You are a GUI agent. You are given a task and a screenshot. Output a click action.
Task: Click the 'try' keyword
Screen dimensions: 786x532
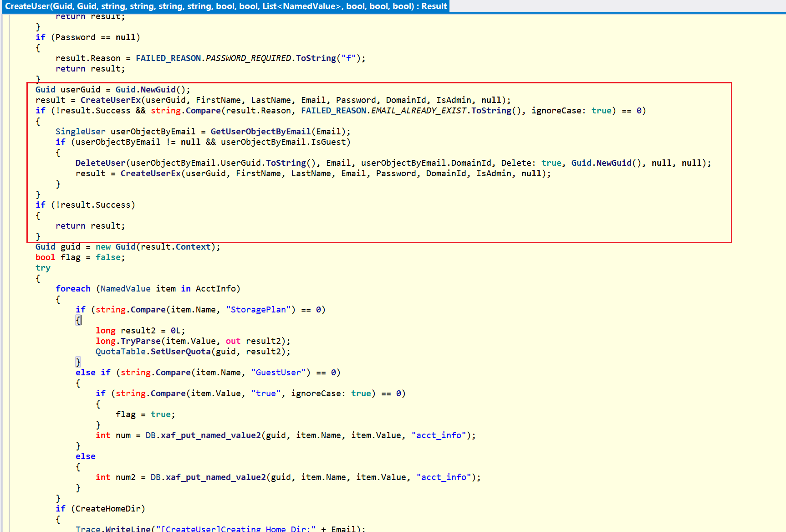click(x=43, y=268)
